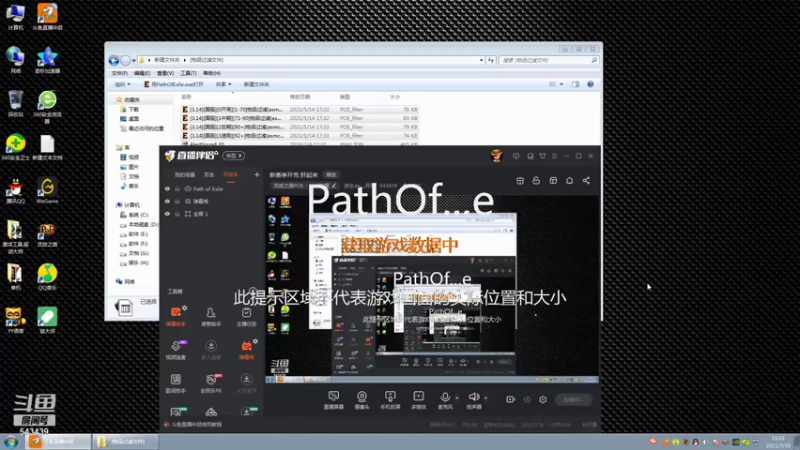
Task: Open the Explorer address bar history dropdown
Action: coord(481,60)
